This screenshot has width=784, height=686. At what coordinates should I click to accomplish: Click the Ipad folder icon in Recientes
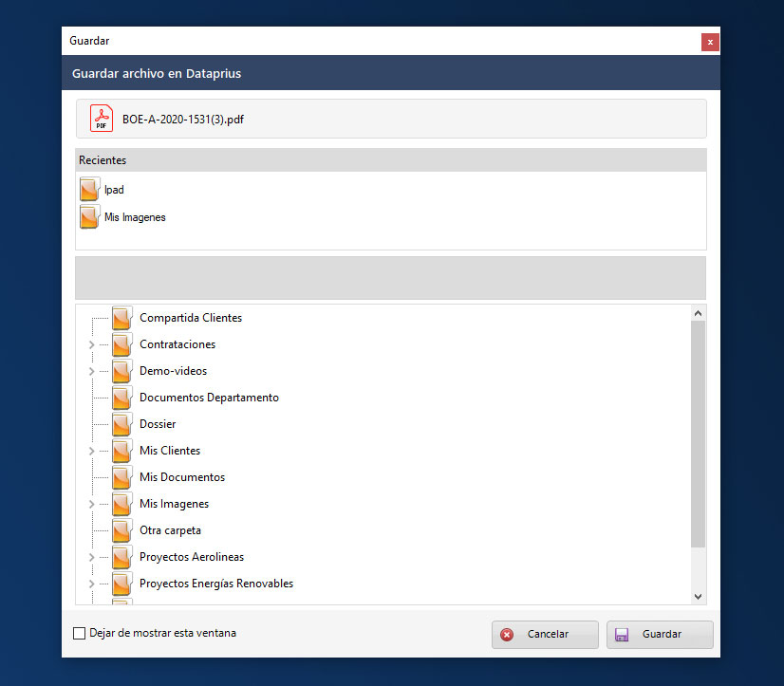(x=89, y=189)
